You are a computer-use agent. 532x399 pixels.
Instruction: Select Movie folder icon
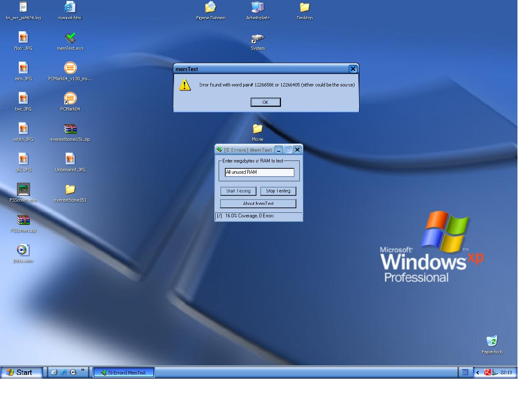258,133
